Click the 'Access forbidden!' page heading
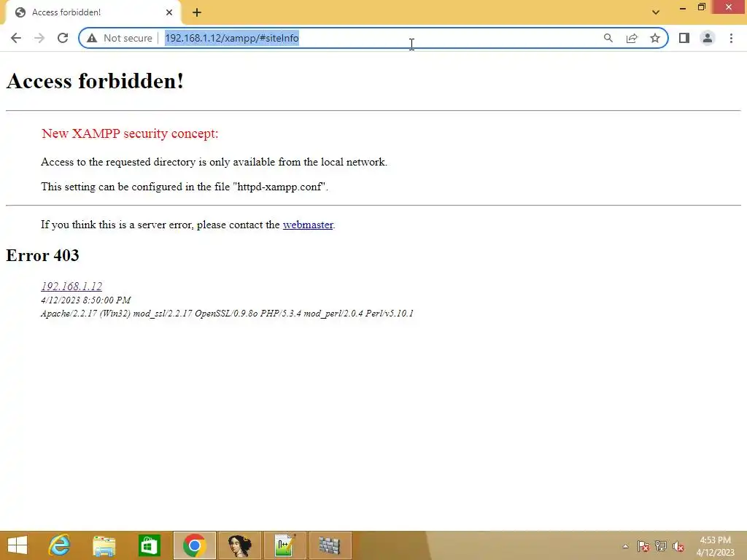Screen dimensions: 747x560 (x=95, y=81)
